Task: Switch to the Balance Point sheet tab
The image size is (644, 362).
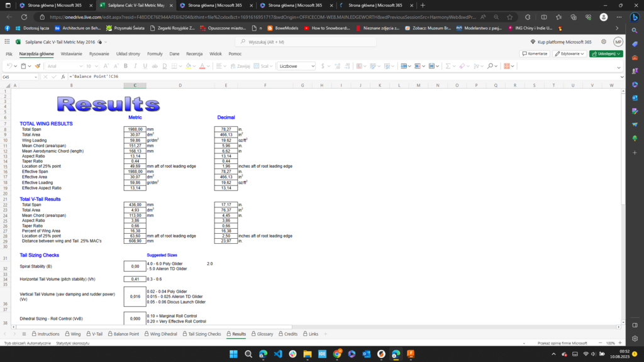Action: pos(126,334)
